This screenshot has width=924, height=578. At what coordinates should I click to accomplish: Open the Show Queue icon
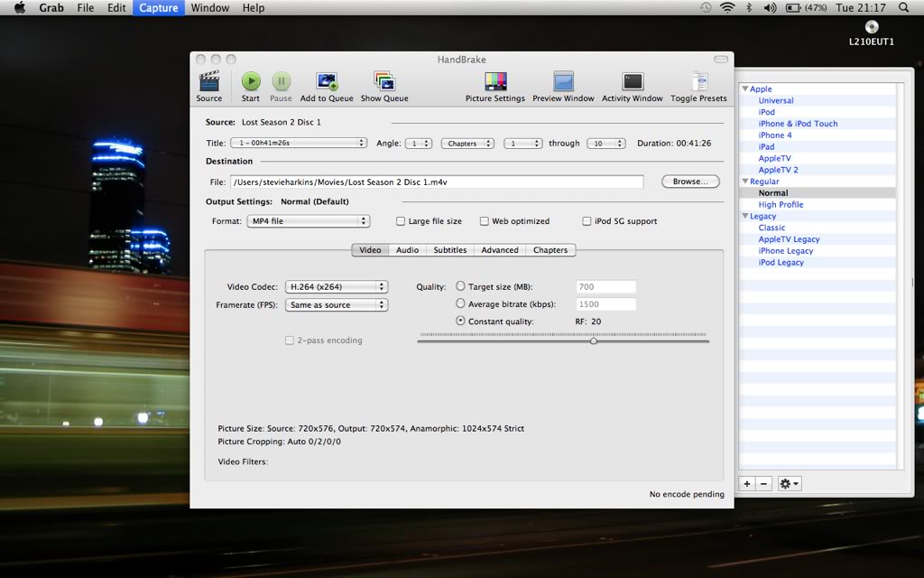(x=384, y=81)
